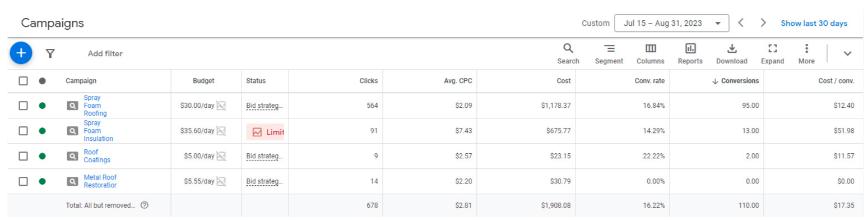The image size is (868, 220).
Task: Check the Spray Foam Roofing row checkbox
Action: point(23,106)
